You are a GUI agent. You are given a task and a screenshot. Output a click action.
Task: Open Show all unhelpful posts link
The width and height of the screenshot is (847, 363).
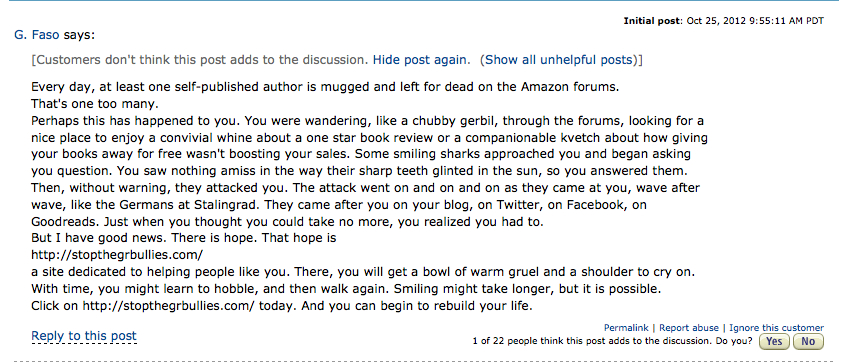click(559, 60)
